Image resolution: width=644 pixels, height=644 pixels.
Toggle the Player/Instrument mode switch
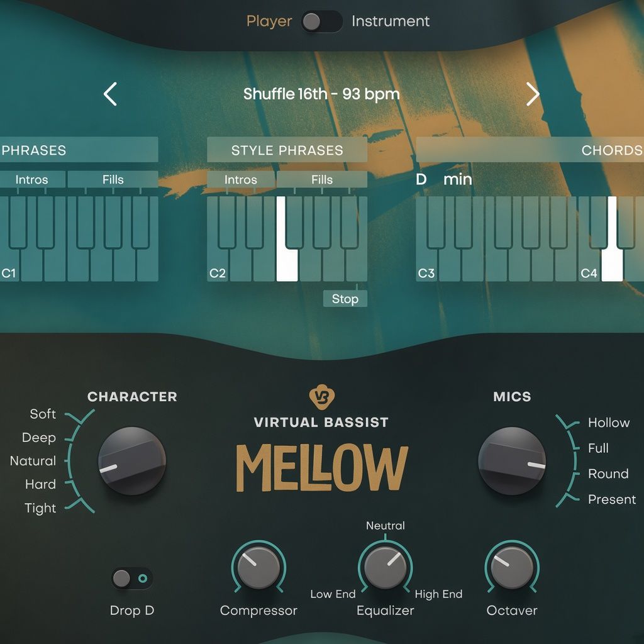pos(321,21)
